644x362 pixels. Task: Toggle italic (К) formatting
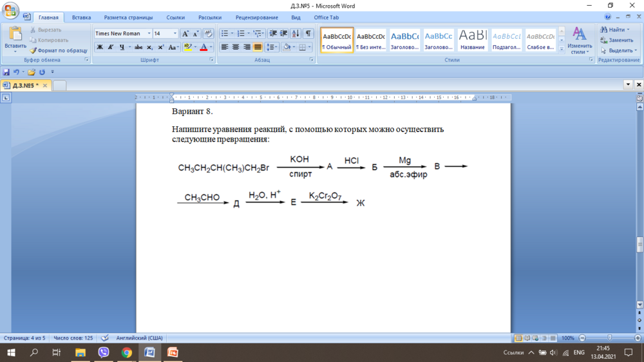pyautogui.click(x=111, y=47)
